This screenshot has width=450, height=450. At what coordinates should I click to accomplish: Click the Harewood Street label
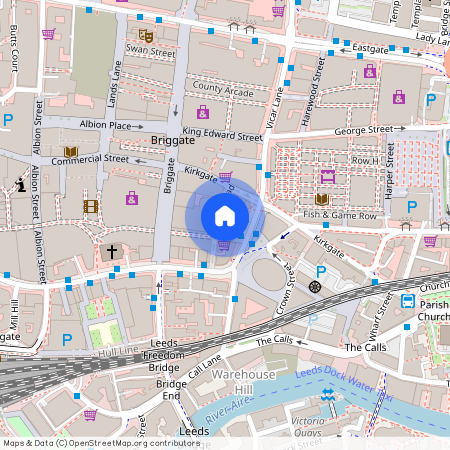pyautogui.click(x=313, y=91)
